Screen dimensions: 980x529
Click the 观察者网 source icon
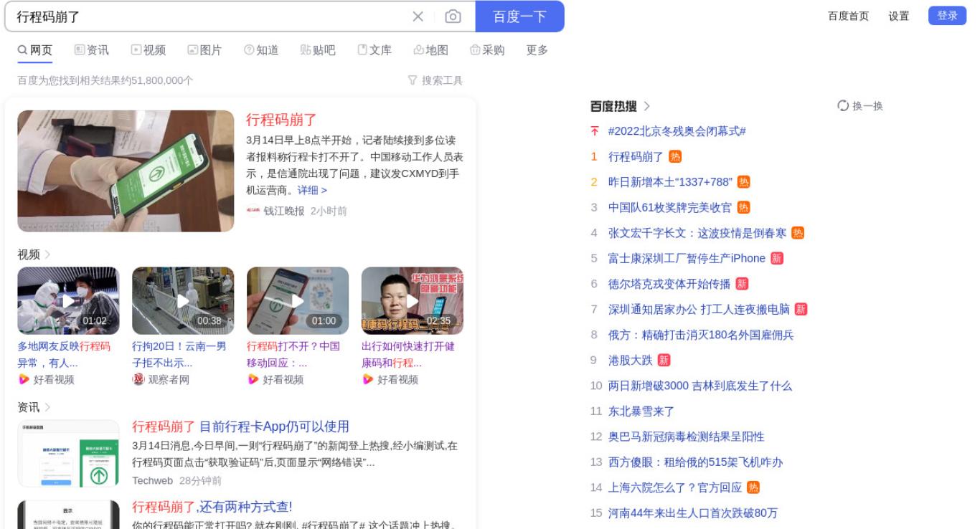click(x=138, y=379)
